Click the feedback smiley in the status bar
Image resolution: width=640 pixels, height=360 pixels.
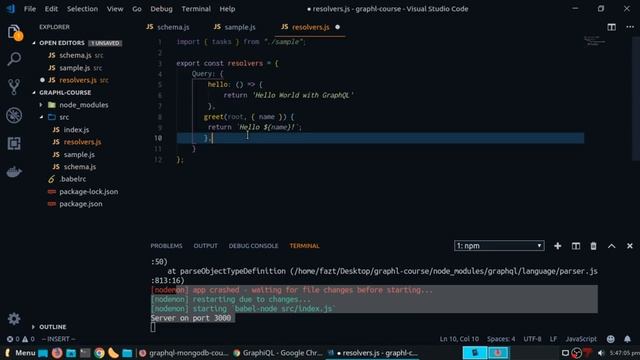pyautogui.click(x=611, y=339)
